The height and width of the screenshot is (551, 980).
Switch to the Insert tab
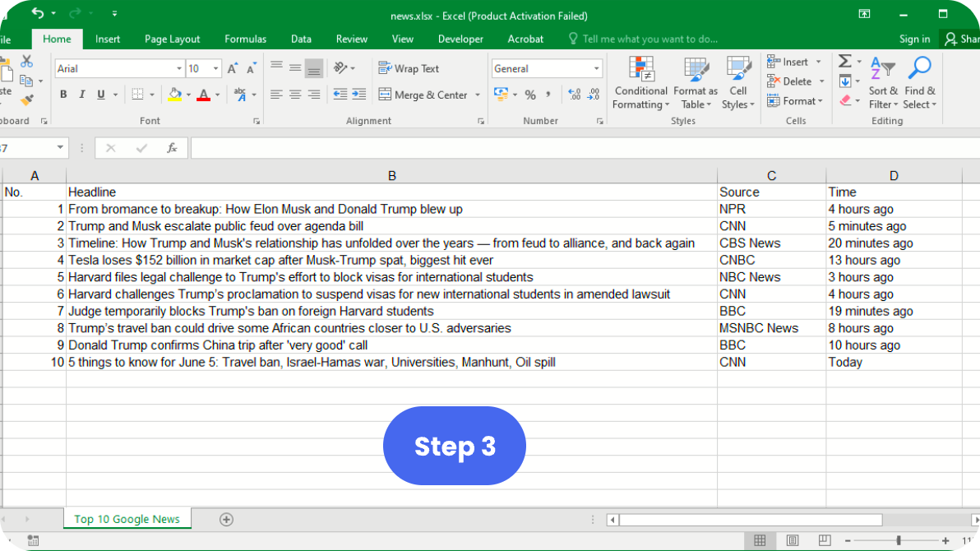tap(108, 39)
